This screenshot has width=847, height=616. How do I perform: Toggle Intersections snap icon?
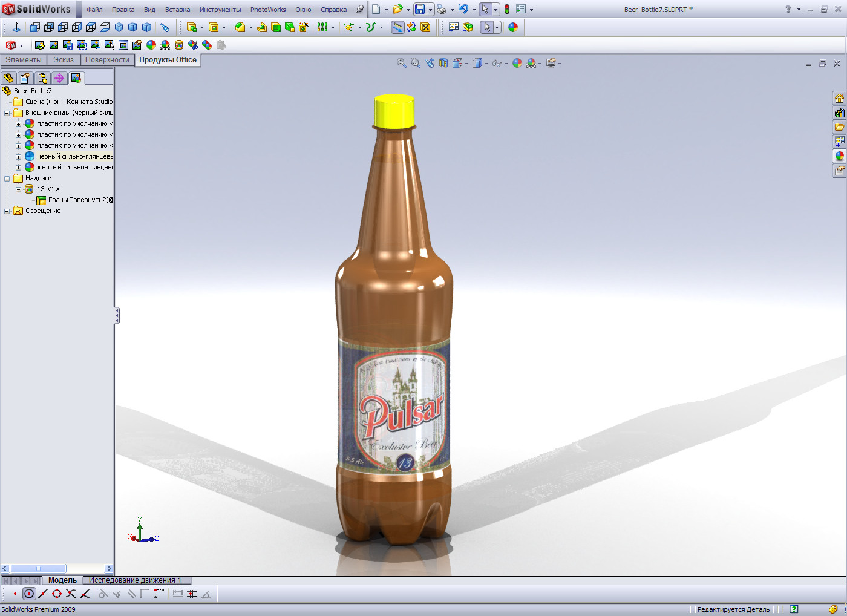tap(71, 594)
